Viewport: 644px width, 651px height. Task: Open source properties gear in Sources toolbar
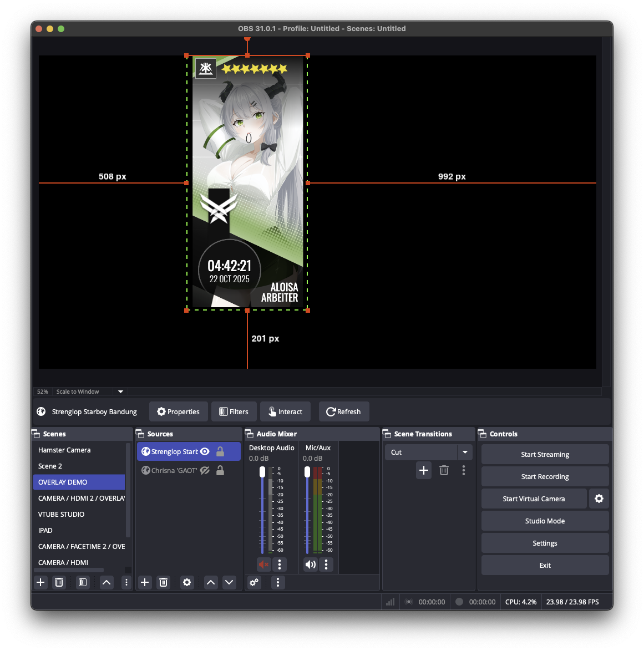(187, 582)
